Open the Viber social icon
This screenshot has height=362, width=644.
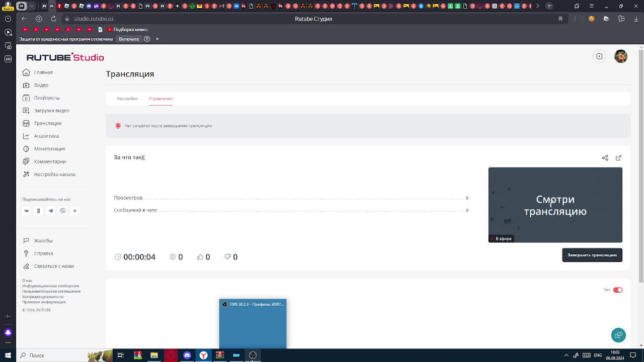click(63, 211)
